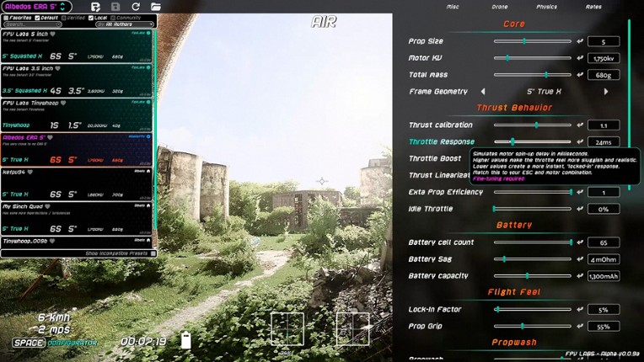Click the right arrow for Frame Geometry
Screen dimensions: 644x362
pos(605,91)
